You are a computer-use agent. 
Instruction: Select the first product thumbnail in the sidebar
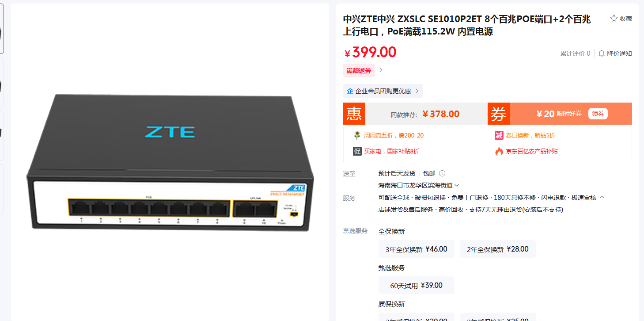tap(1, 29)
